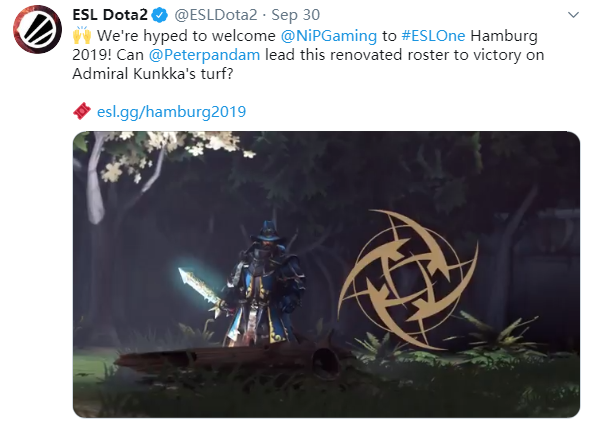Click the word Hamburg in the tweet
The image size is (594, 432).
click(504, 36)
